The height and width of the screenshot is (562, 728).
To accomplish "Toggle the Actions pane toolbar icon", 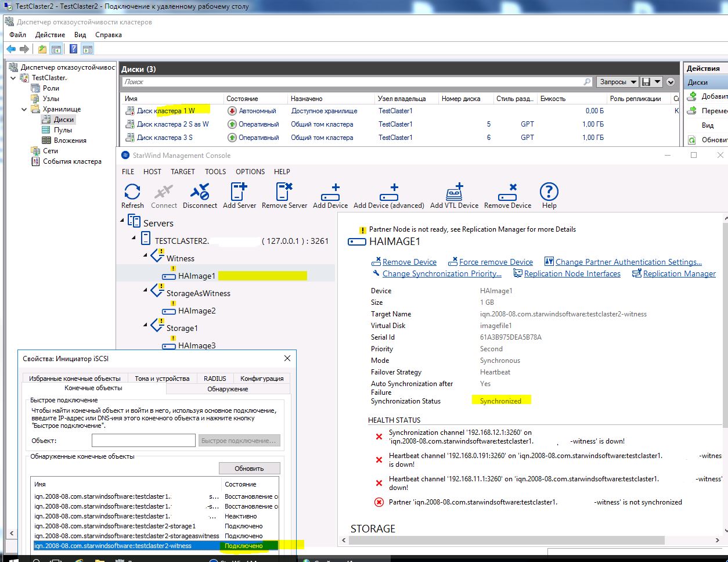I will pyautogui.click(x=87, y=49).
